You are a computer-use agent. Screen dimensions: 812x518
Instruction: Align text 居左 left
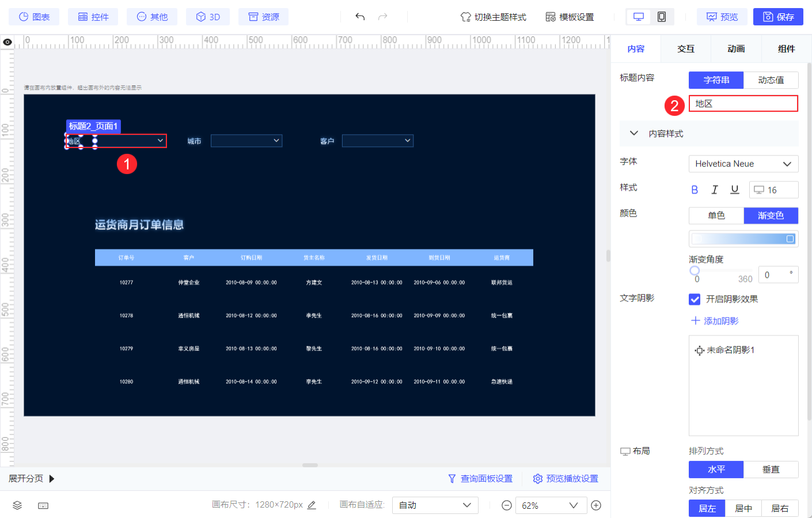coord(707,508)
